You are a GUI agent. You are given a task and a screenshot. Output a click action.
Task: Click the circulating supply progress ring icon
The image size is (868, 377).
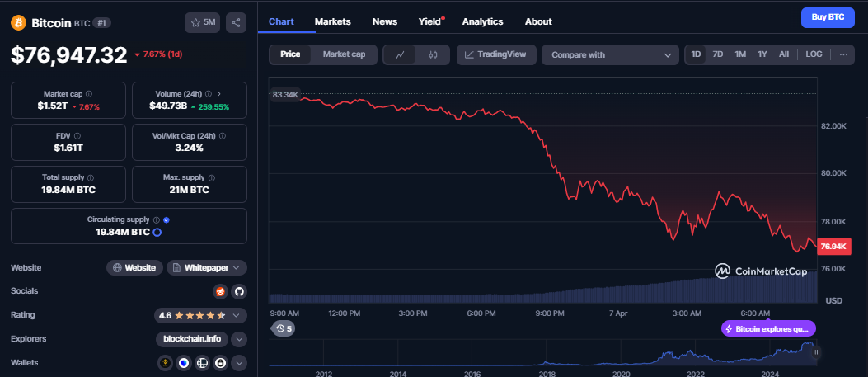pos(157,232)
